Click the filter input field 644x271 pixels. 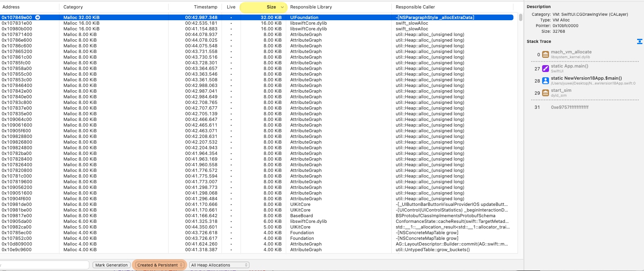click(x=44, y=265)
